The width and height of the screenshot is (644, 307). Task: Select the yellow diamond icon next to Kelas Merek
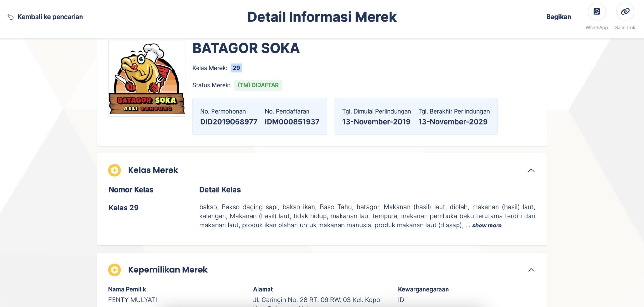tap(115, 170)
